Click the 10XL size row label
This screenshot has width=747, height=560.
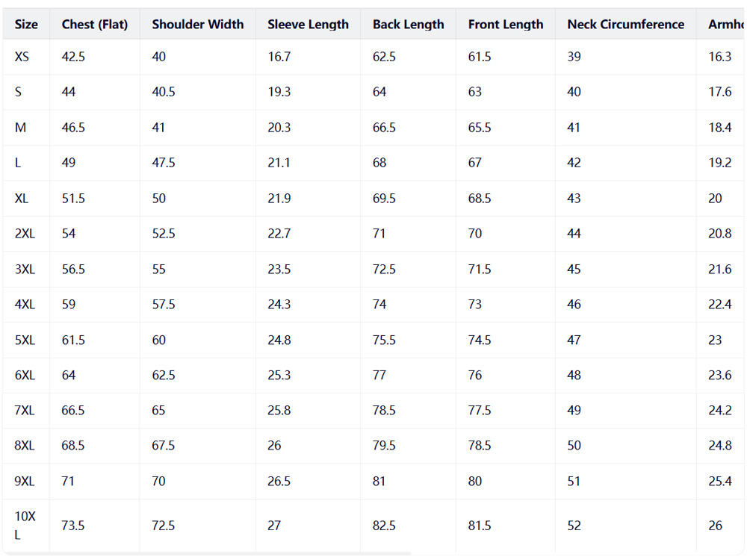pos(25,526)
